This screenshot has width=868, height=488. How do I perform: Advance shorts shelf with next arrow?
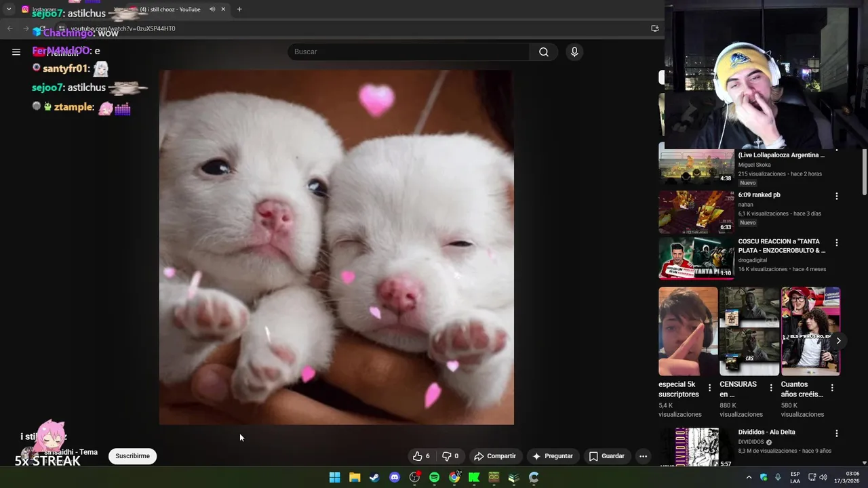pos(838,341)
